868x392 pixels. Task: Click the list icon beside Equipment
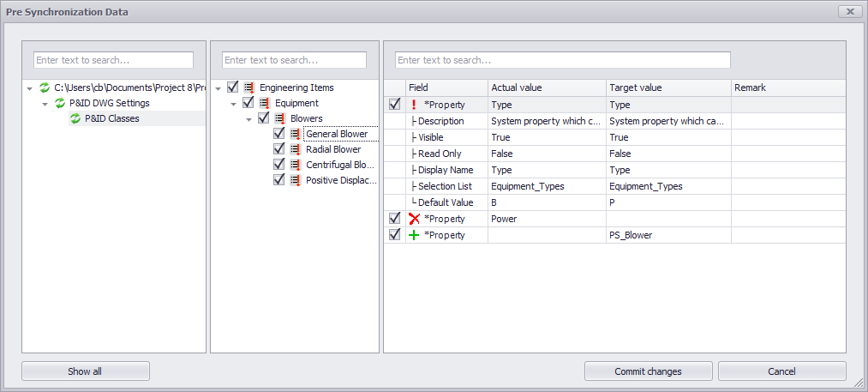tap(265, 103)
